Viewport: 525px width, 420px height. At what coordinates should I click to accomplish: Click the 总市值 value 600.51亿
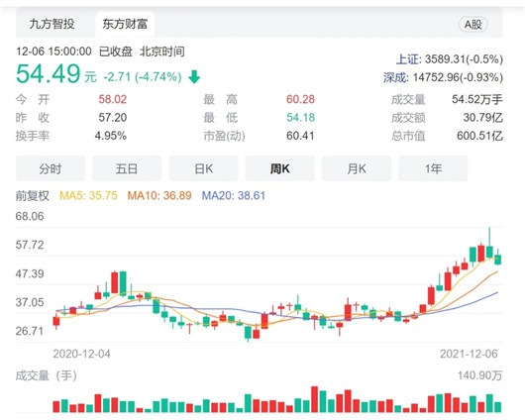pyautogui.click(x=479, y=136)
